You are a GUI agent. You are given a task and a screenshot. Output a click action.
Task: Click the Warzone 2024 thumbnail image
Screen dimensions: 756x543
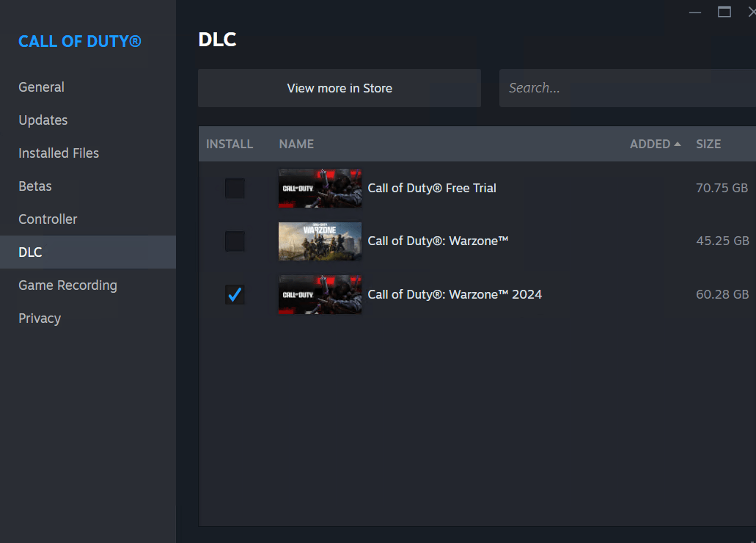[320, 294]
